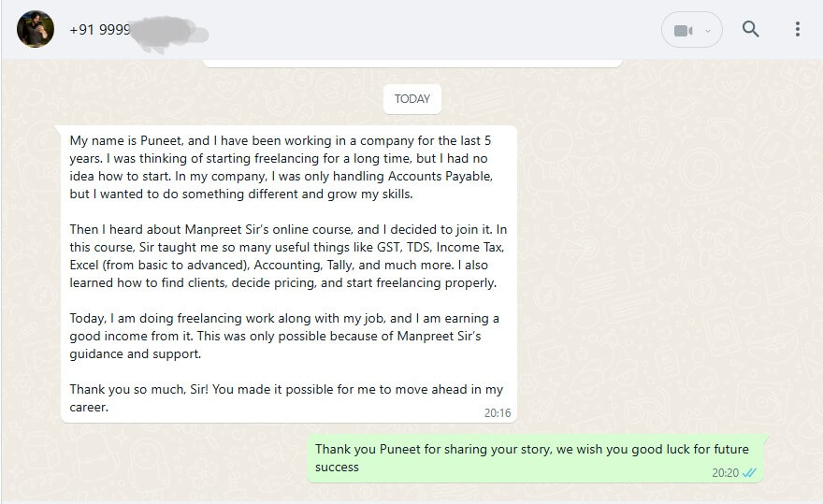
Task: Click the contact's profile picture
Action: pos(36,30)
